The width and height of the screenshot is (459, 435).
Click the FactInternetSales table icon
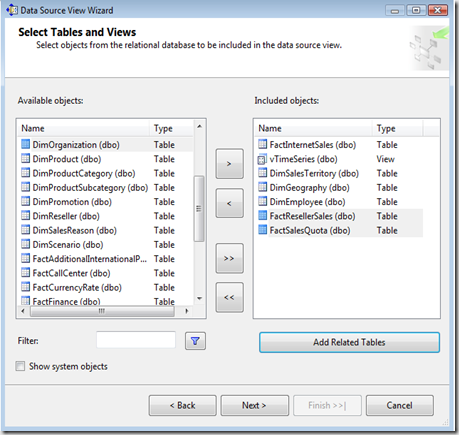click(x=263, y=144)
